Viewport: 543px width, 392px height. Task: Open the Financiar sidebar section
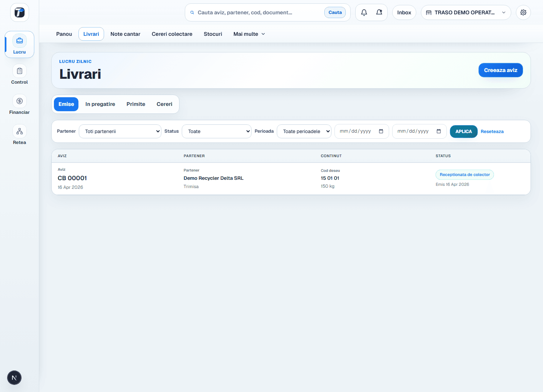20,105
